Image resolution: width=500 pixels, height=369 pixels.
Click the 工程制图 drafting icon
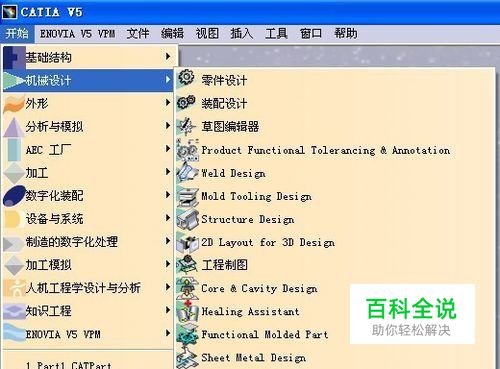click(187, 265)
